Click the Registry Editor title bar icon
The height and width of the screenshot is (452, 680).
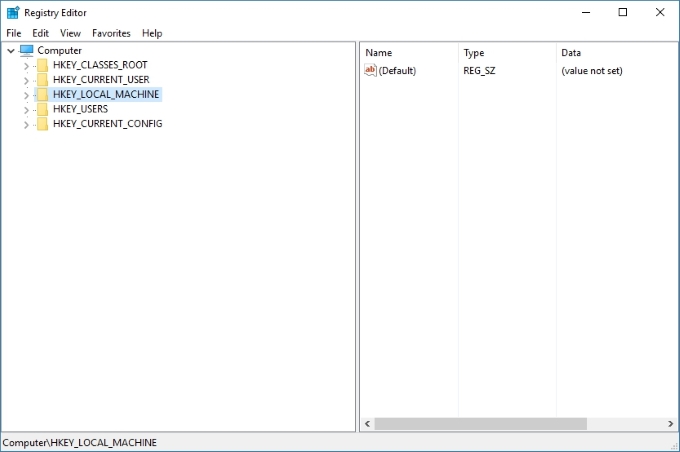pyautogui.click(x=12, y=12)
